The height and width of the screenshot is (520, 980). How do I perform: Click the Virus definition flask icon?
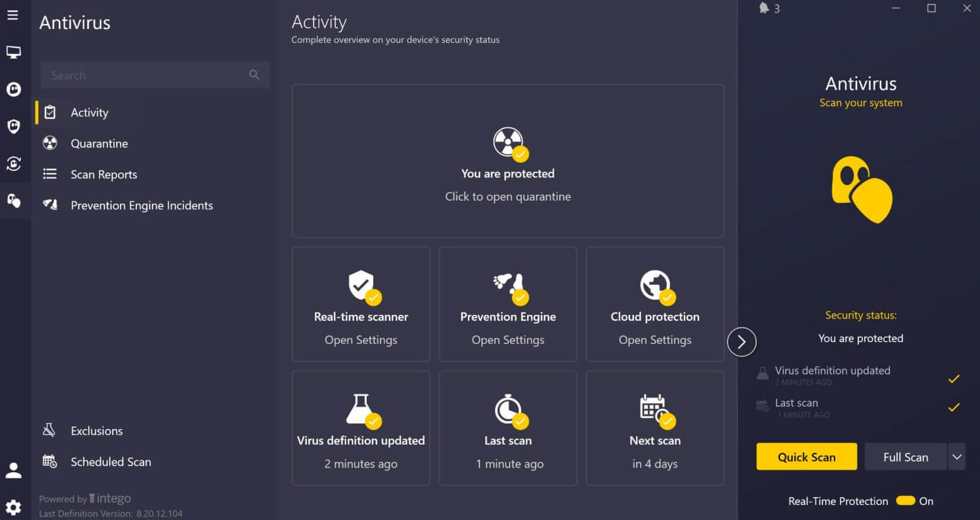(361, 409)
